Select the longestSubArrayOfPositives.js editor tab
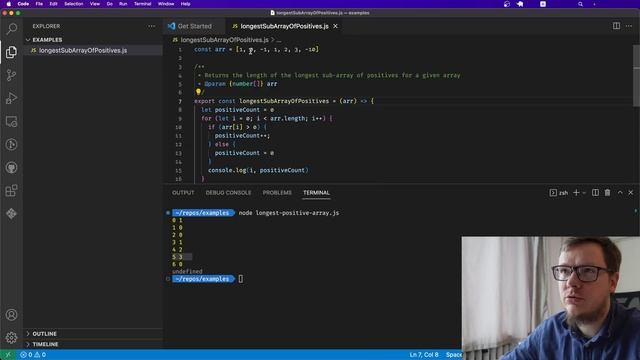 (x=284, y=26)
